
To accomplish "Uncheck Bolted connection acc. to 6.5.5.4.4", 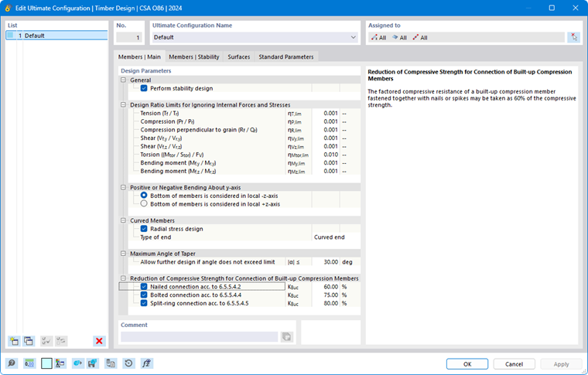I will click(x=144, y=295).
